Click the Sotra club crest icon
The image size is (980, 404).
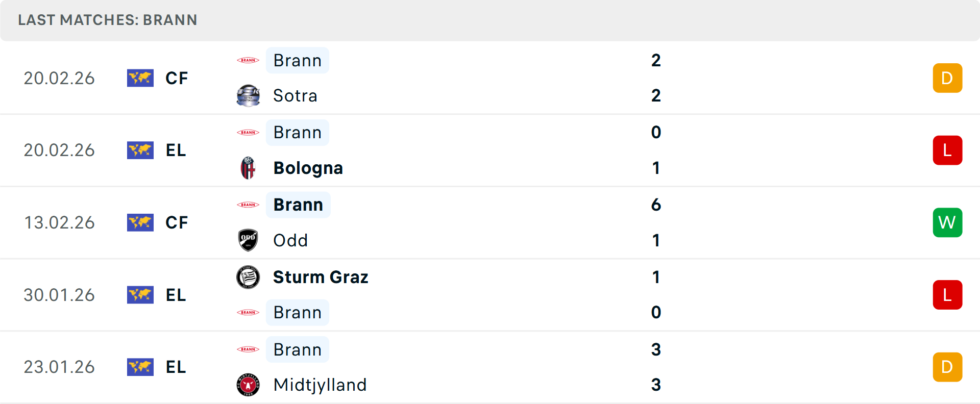pyautogui.click(x=248, y=95)
